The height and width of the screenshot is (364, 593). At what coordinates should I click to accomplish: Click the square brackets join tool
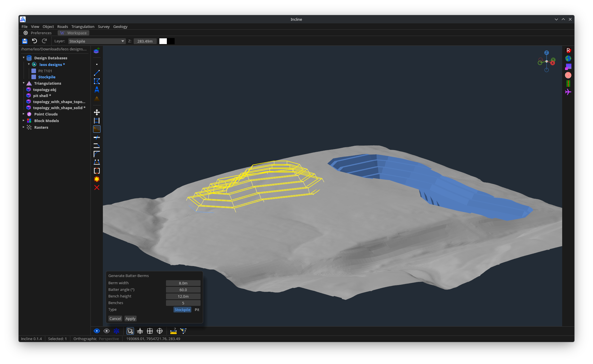[x=97, y=171]
